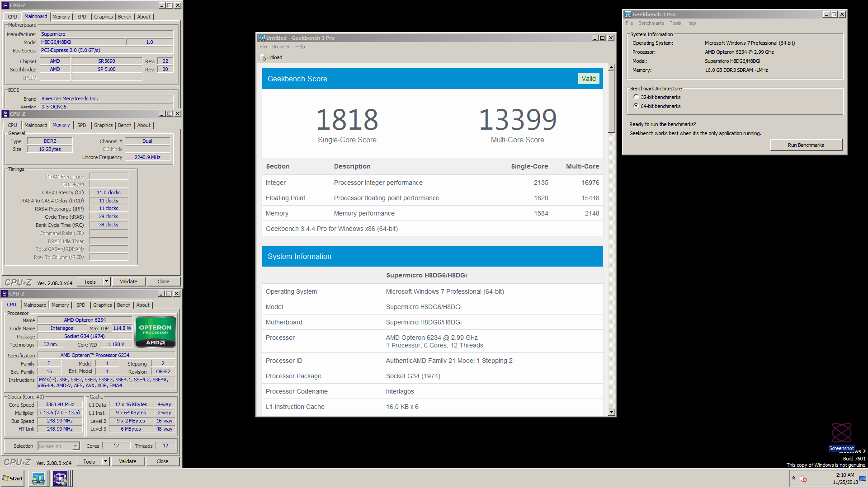Click the SR5690 chipset field
The height and width of the screenshot is (488, 868).
(107, 61)
